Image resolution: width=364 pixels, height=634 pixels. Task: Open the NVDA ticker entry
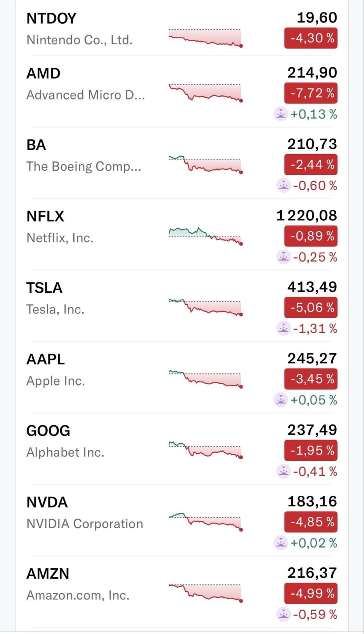pos(47,502)
